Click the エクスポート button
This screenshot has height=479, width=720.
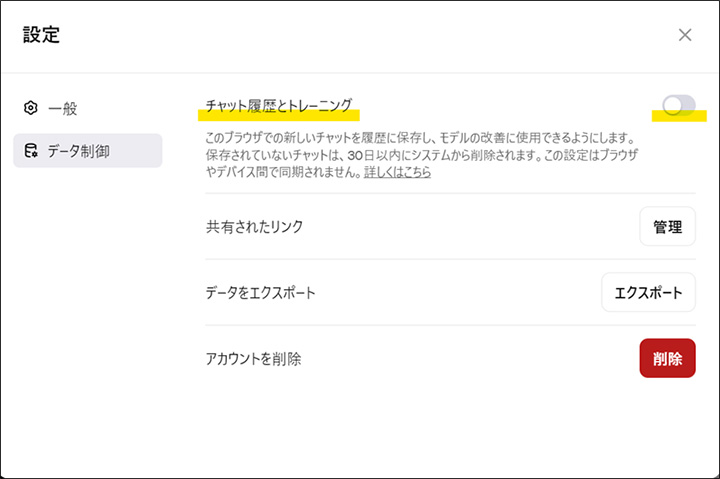pos(648,293)
